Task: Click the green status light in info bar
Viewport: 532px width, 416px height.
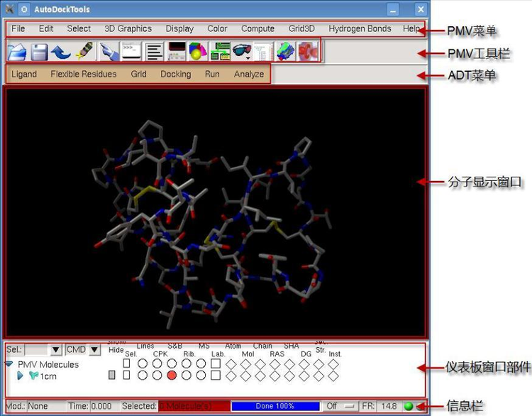Action: pyautogui.click(x=409, y=406)
